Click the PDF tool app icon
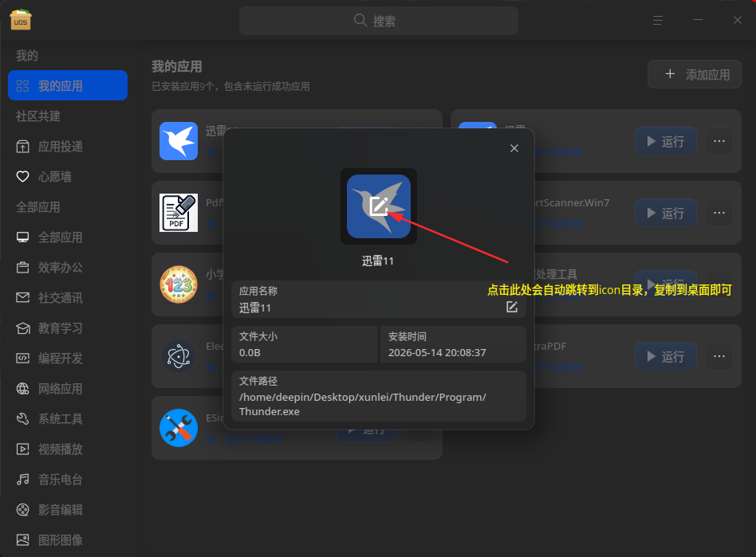 tap(179, 213)
